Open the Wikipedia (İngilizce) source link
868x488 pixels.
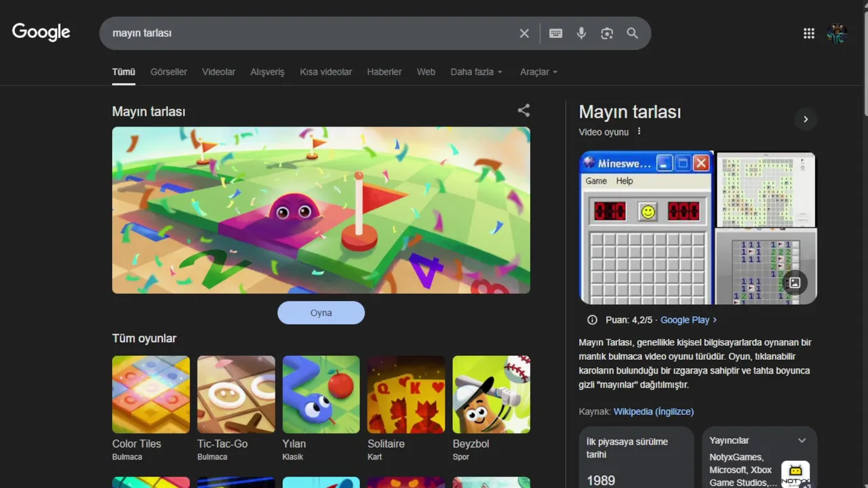654,411
